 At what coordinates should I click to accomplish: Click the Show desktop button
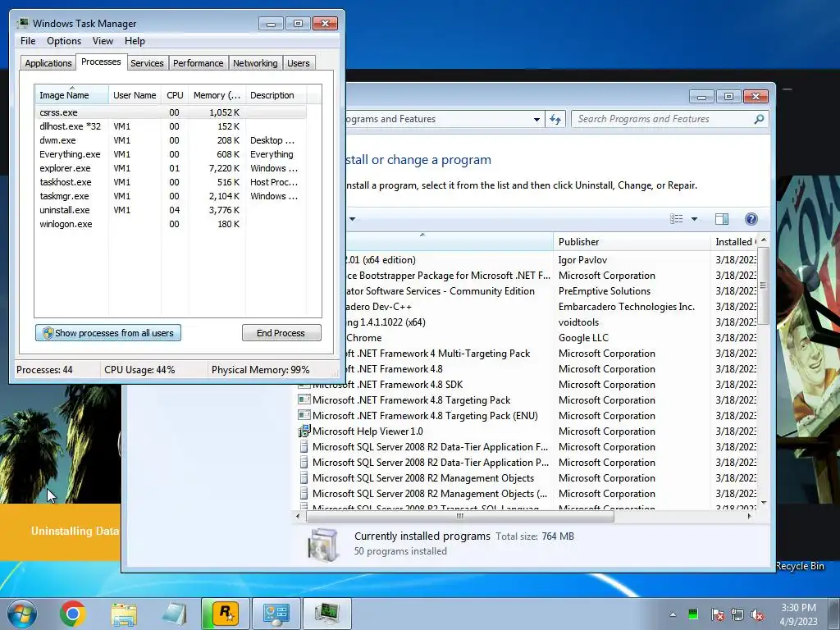tap(835, 614)
